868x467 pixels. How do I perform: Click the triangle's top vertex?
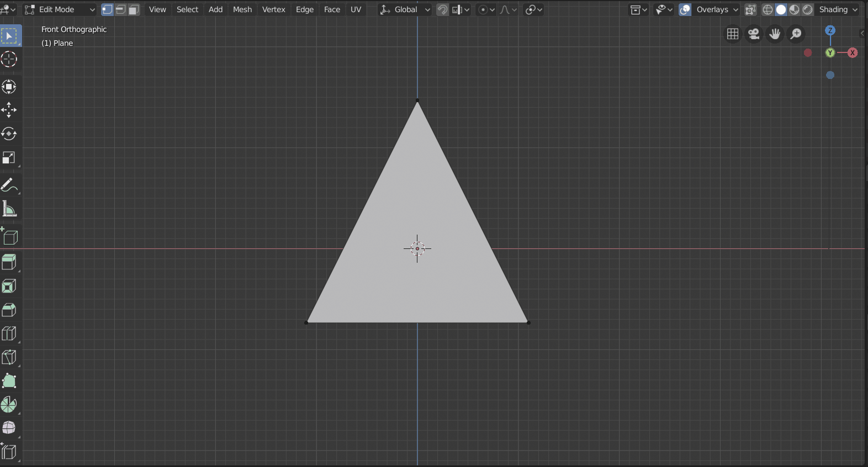point(417,100)
